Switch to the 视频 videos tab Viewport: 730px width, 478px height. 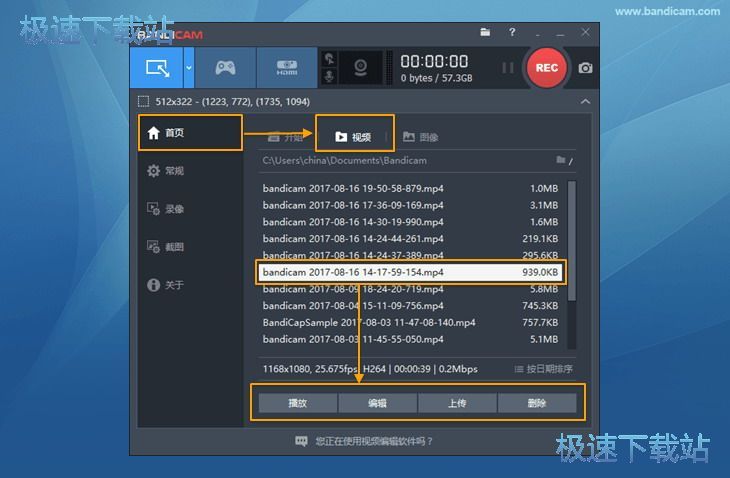(x=353, y=137)
